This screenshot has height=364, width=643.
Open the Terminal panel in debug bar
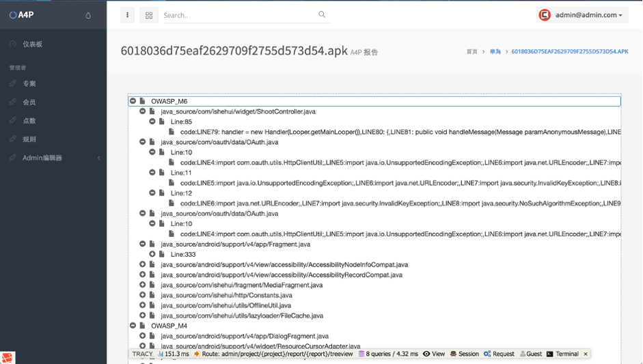point(562,354)
